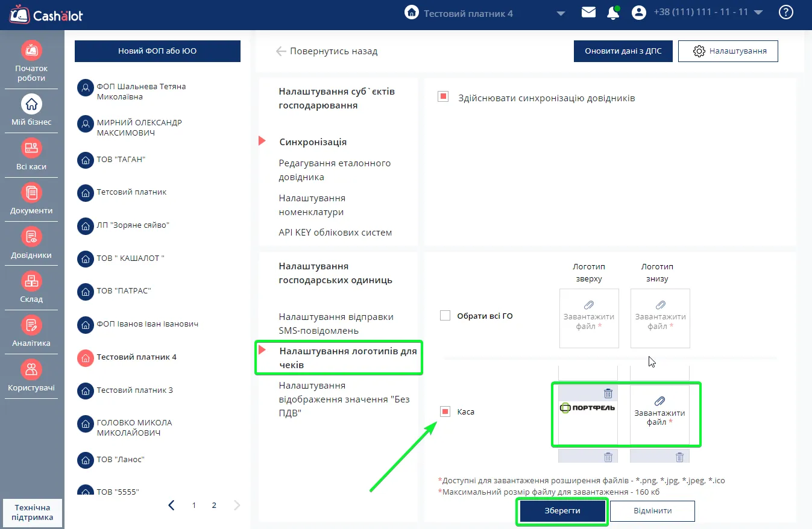Open the Довідники sidebar icon

point(31,237)
